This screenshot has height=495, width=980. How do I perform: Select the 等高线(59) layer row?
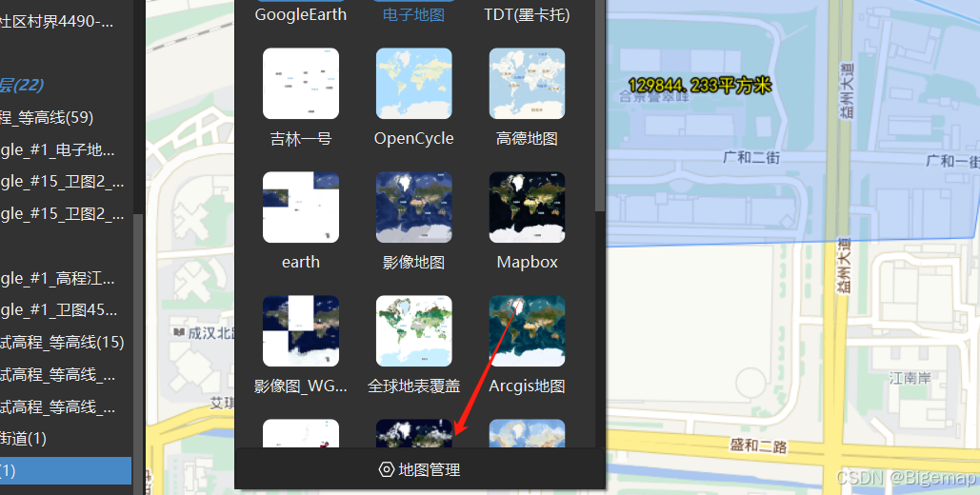47,117
